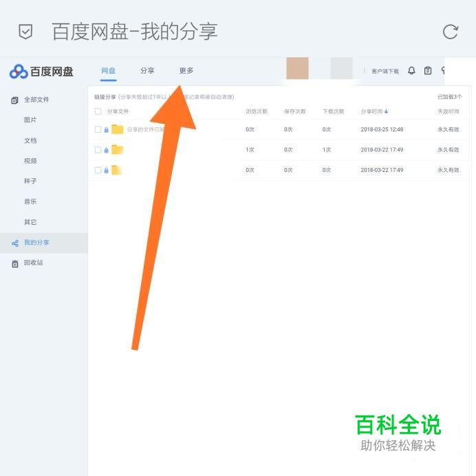Filter by 视频 in sidebar
Image resolution: width=476 pixels, height=476 pixels.
click(x=30, y=161)
